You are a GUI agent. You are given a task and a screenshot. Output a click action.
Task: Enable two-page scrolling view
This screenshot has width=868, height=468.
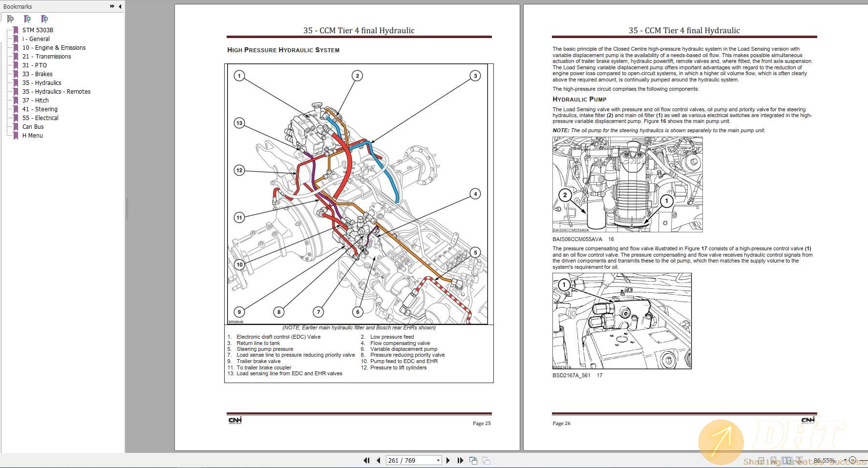[799, 460]
